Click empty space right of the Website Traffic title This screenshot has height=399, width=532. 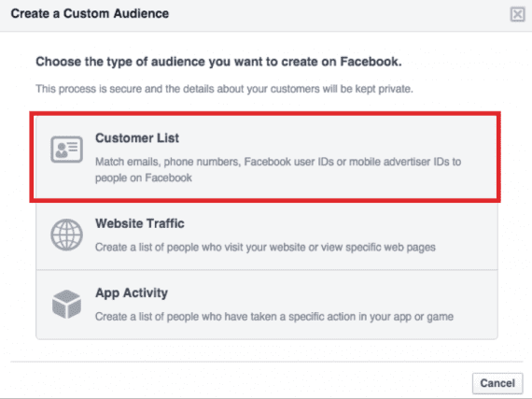(x=340, y=223)
